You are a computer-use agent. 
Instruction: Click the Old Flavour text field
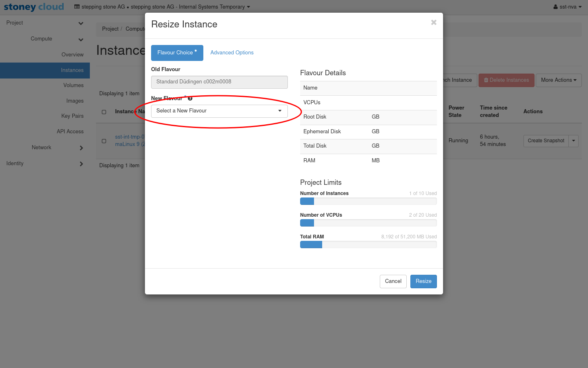point(219,82)
